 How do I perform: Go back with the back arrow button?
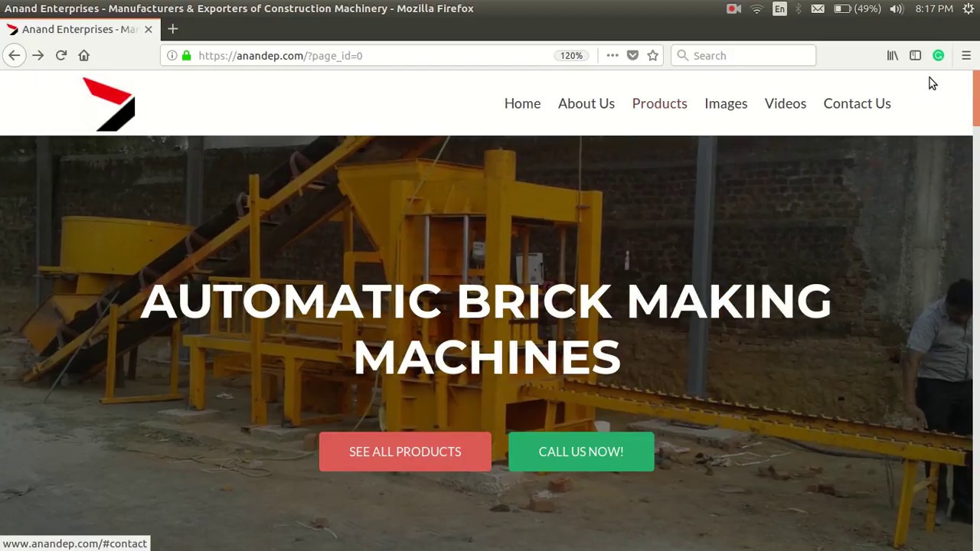pos(14,55)
